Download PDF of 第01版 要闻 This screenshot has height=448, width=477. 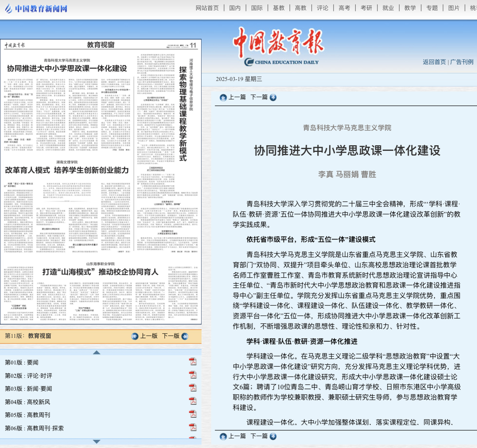(x=193, y=362)
